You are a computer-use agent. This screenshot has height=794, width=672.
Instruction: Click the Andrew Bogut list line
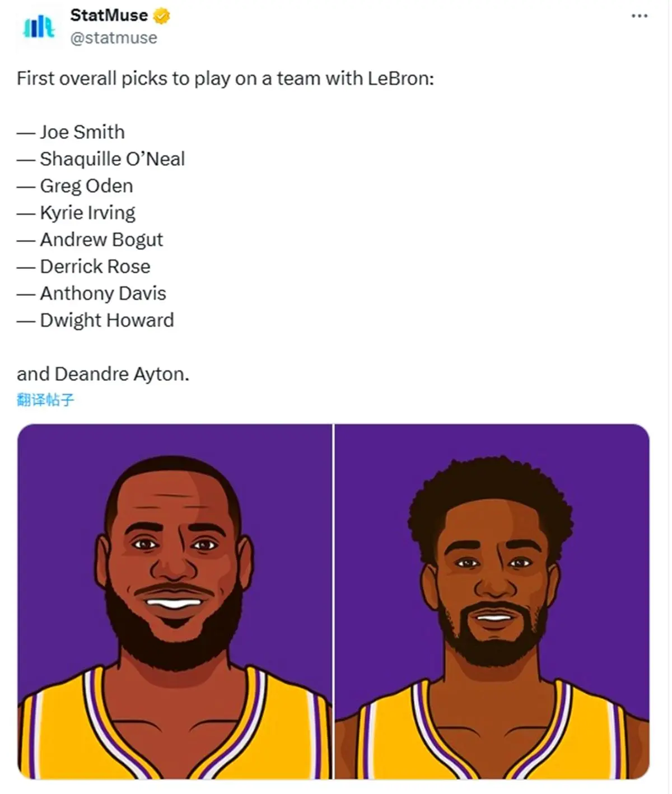90,240
